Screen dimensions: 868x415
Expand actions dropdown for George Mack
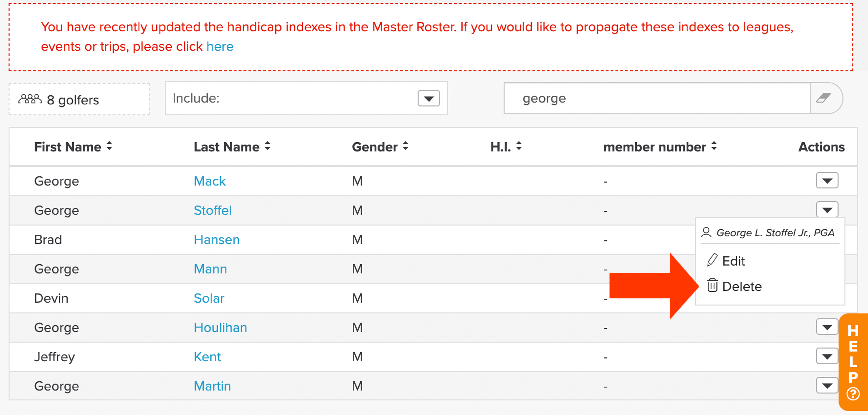(x=827, y=180)
